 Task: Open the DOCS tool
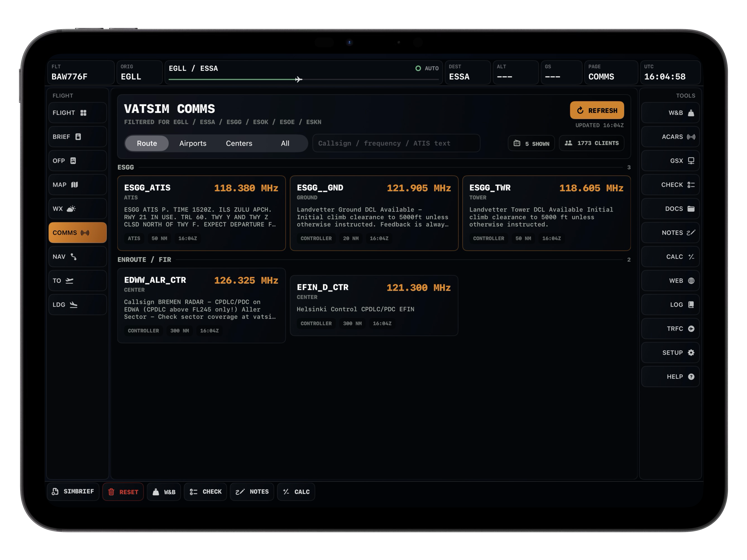pos(670,209)
